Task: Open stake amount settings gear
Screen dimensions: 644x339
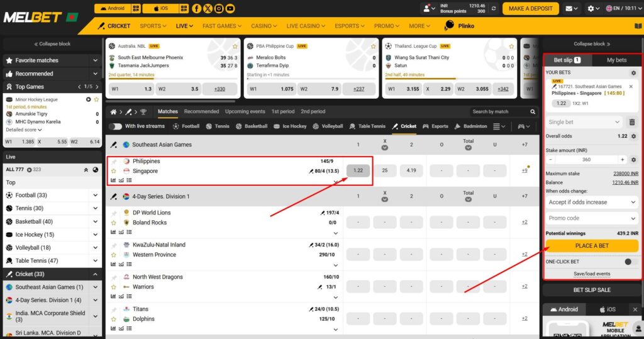Action: [x=634, y=159]
